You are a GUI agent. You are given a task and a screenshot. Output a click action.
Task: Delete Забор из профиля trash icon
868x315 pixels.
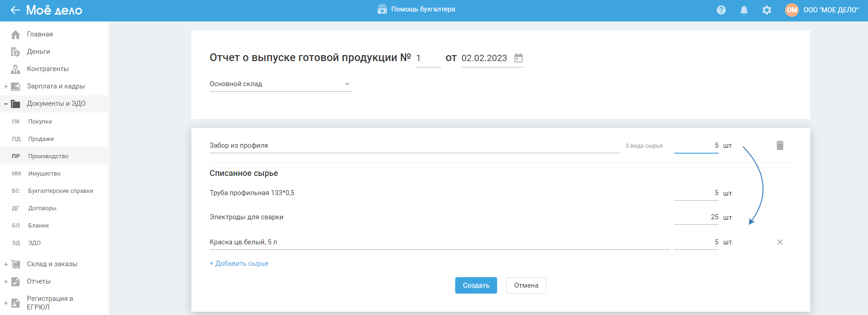(780, 145)
